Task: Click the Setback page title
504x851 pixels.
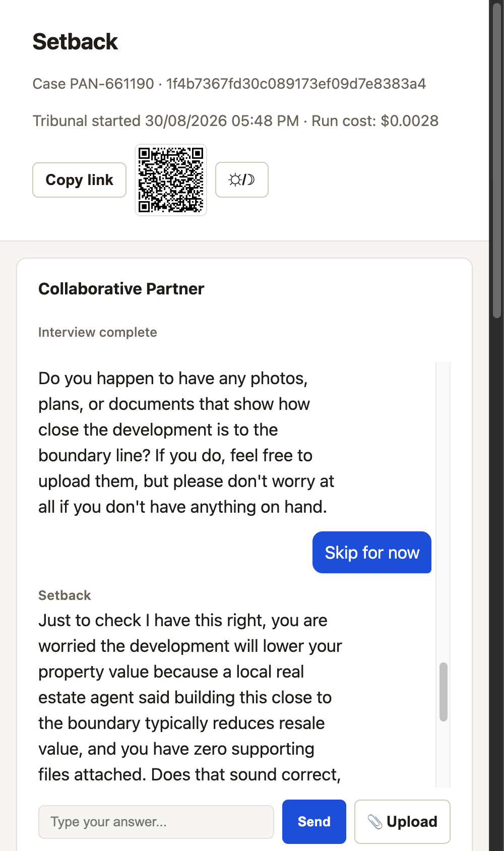Action: (x=75, y=42)
